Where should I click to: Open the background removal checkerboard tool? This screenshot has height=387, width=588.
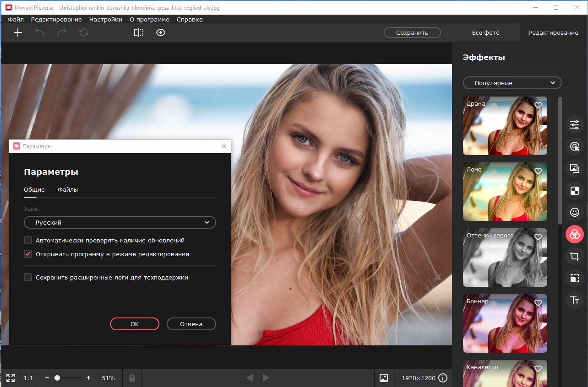(574, 190)
